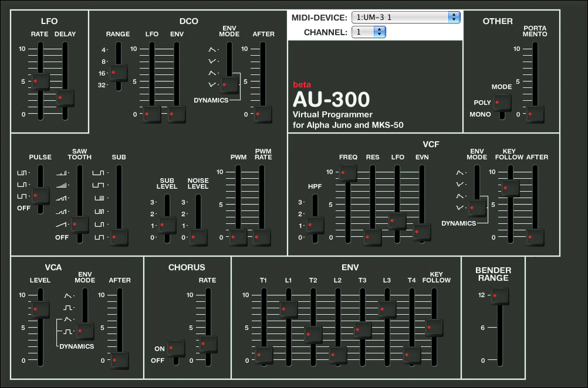Click the CHORUS OFF label

[157, 360]
